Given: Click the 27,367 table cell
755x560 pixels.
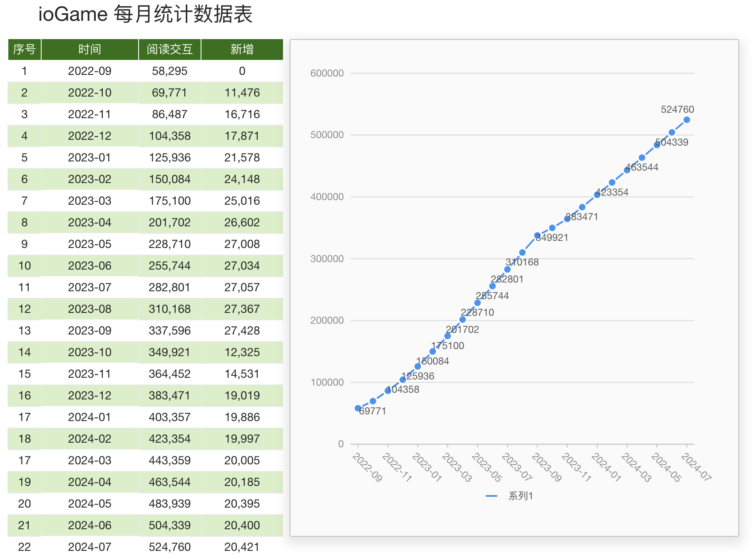Looking at the screenshot, I should pyautogui.click(x=242, y=309).
